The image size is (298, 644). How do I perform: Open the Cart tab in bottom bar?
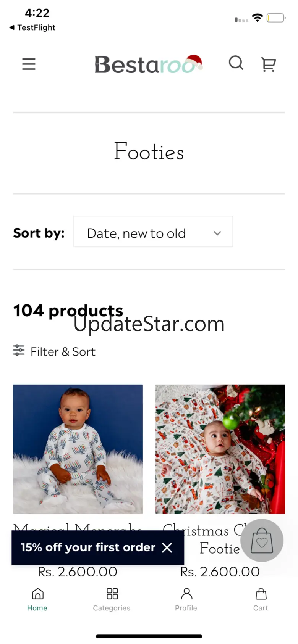pos(261,599)
